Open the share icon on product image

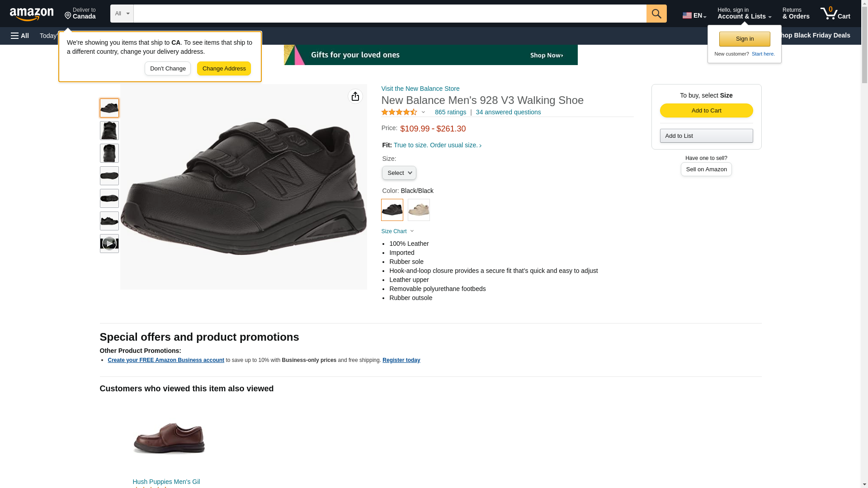[355, 96]
